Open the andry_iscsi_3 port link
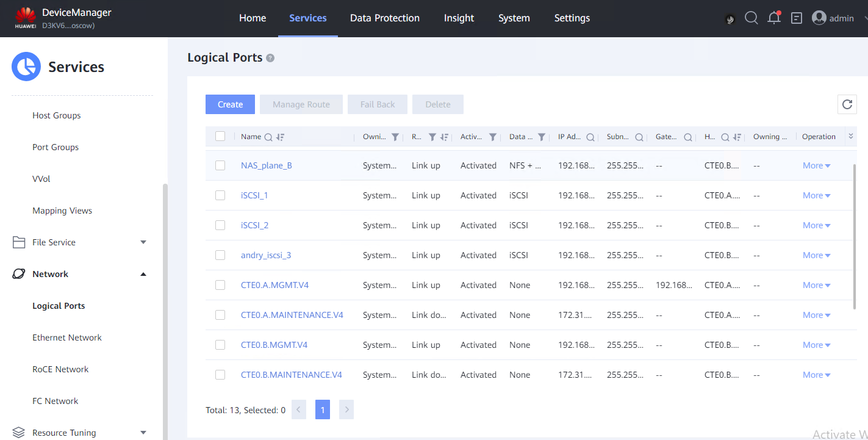 pos(266,255)
